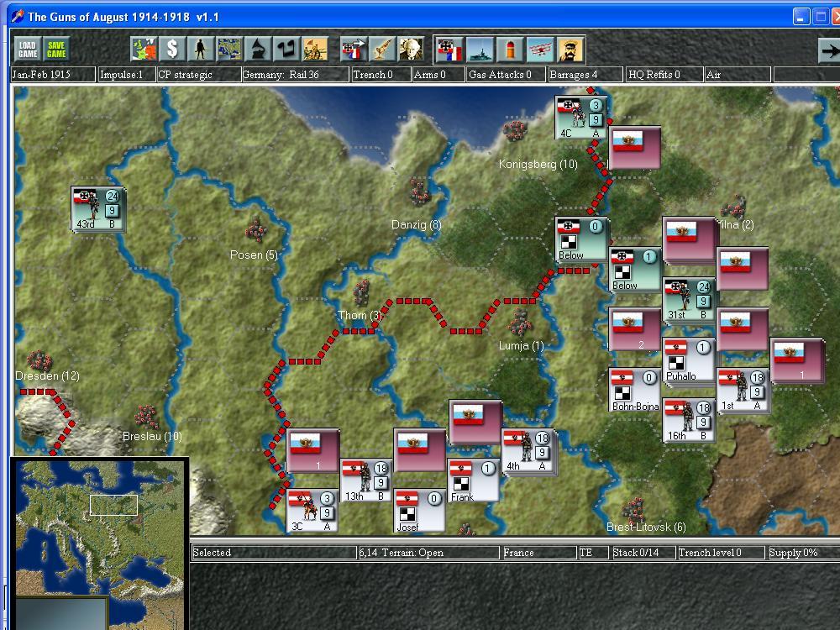Click the Trench level 0 field
840x630 pixels.
click(x=721, y=553)
